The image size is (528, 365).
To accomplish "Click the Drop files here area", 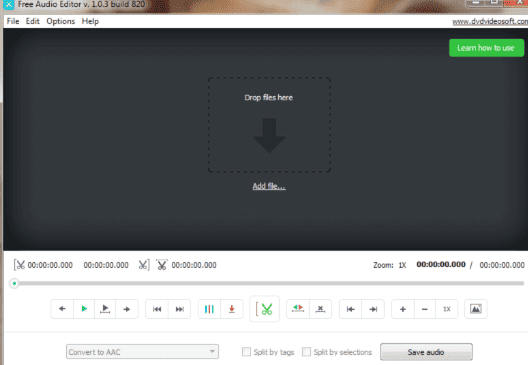I will tap(269, 125).
